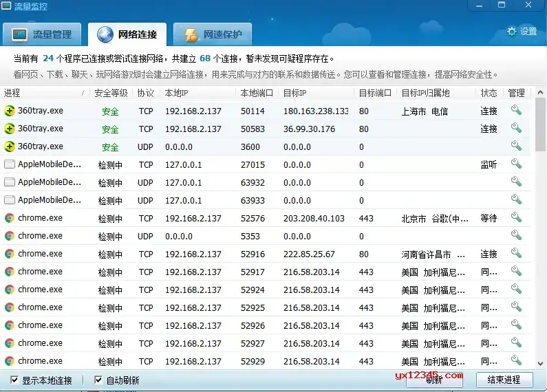The width and height of the screenshot is (547, 392).
Task: Manage chrome.exe port 52927 connection
Action: [x=516, y=342]
